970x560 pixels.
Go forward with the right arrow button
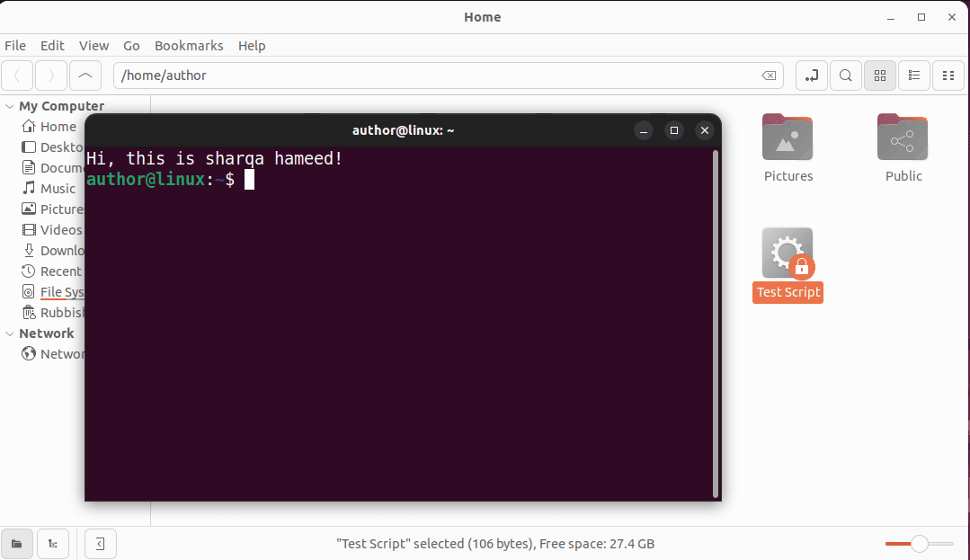[x=51, y=76]
